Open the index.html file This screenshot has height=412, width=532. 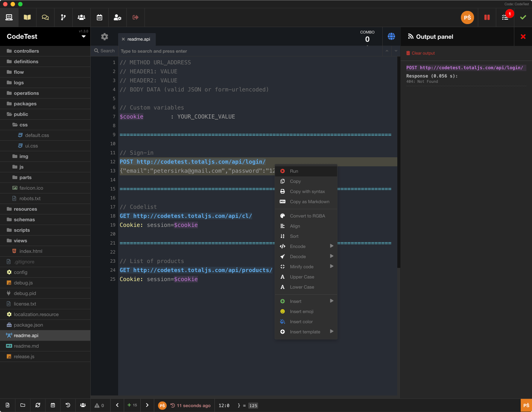pyautogui.click(x=45, y=251)
